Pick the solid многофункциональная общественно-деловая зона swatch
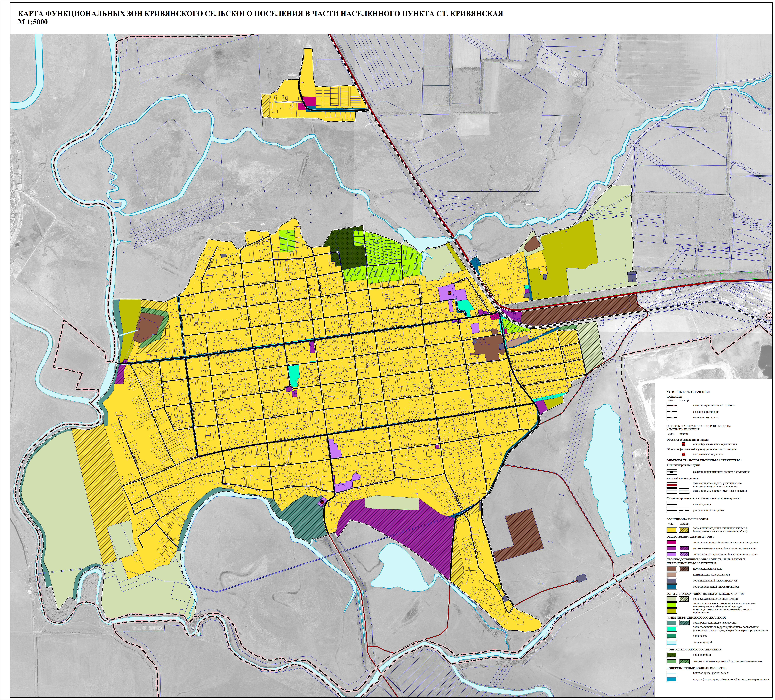Screen dimensions: 775x700 click(x=672, y=548)
